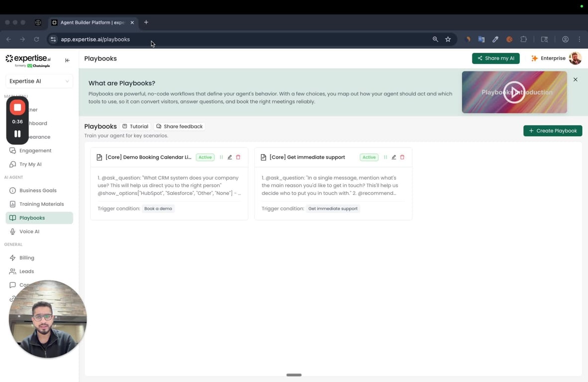Click the Get immediate support document icon

pos(263,158)
